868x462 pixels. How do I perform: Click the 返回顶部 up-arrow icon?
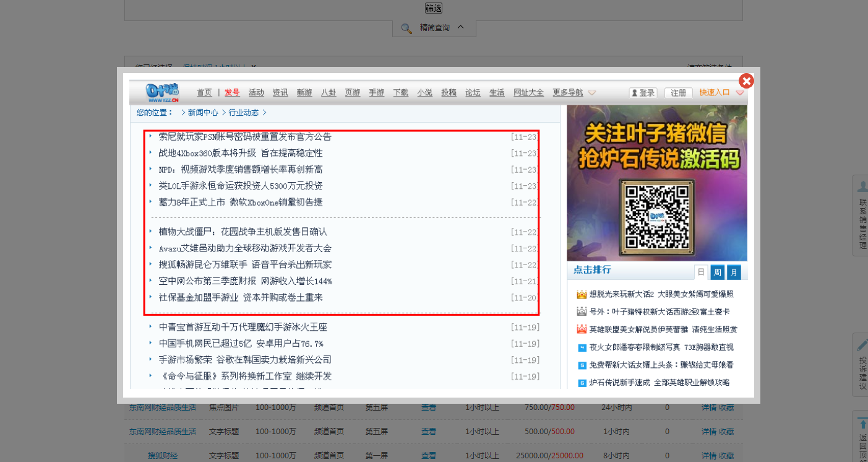[862, 424]
